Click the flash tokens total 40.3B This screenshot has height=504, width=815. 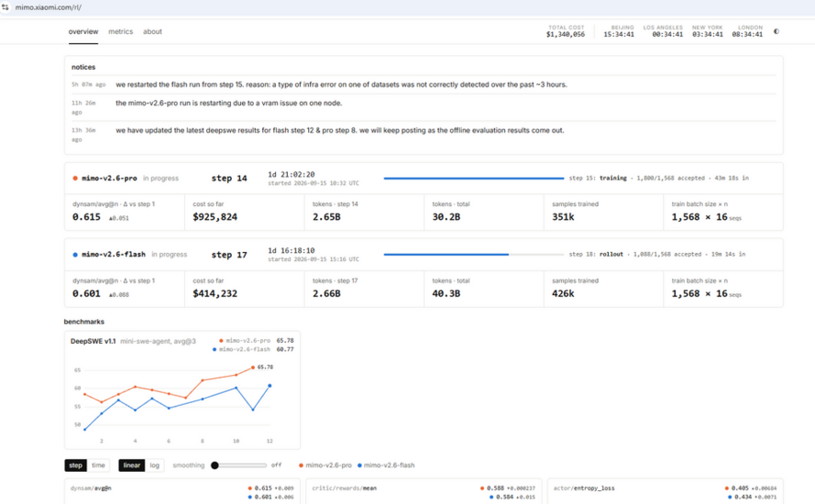coord(446,293)
